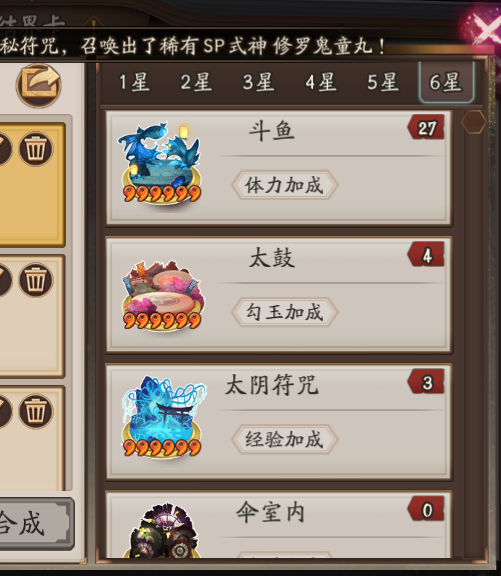The image size is (501, 576).
Task: Open the 3星 tab
Action: click(259, 82)
